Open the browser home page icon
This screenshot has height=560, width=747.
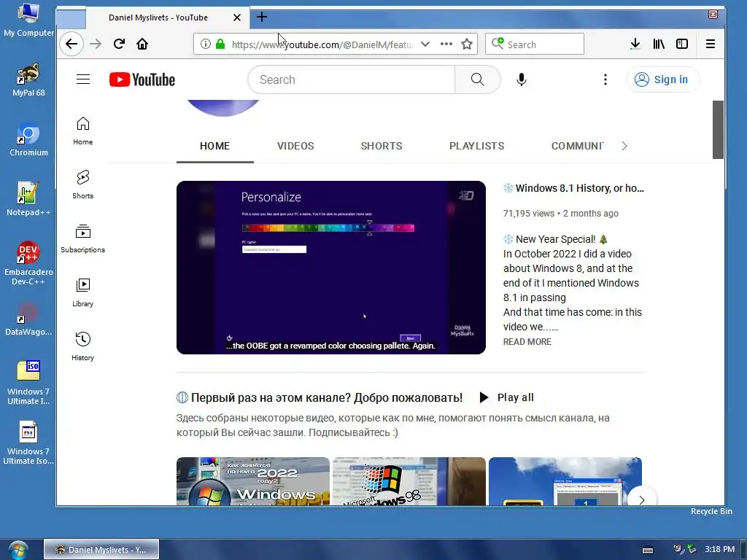(142, 44)
